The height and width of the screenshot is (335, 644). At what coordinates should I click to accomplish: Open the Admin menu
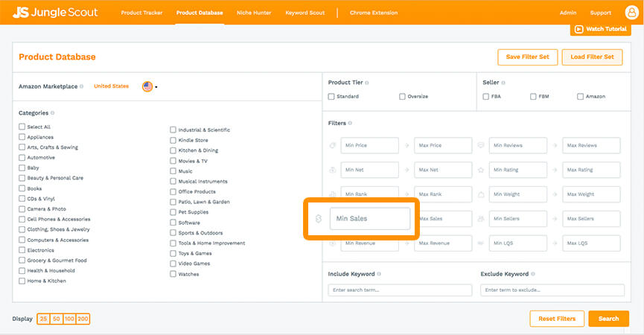[x=568, y=13]
